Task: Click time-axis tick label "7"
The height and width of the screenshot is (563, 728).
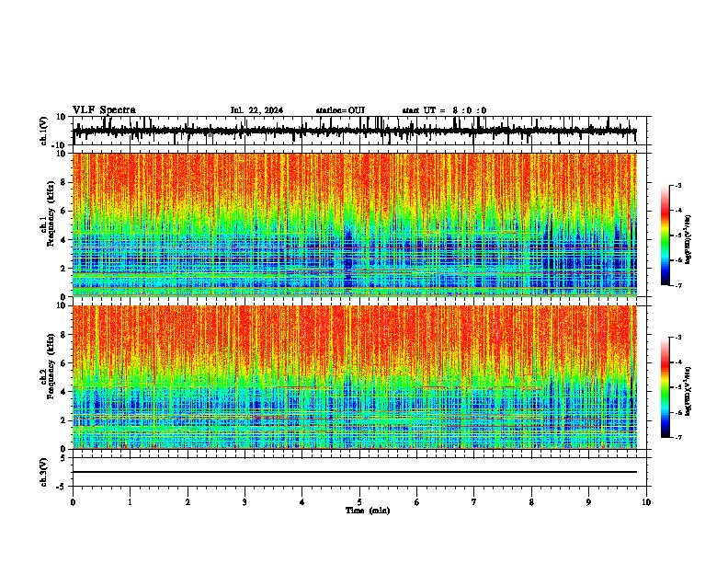Action: point(474,502)
